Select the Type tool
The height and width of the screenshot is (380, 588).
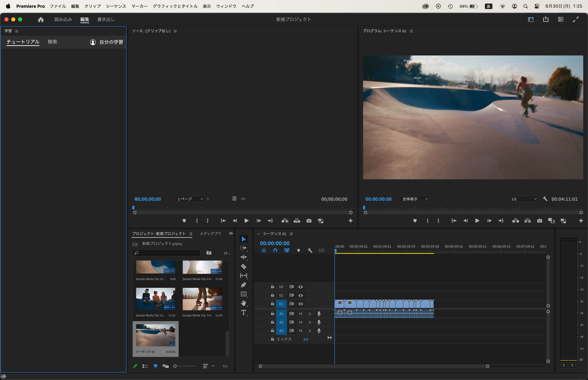click(x=243, y=312)
